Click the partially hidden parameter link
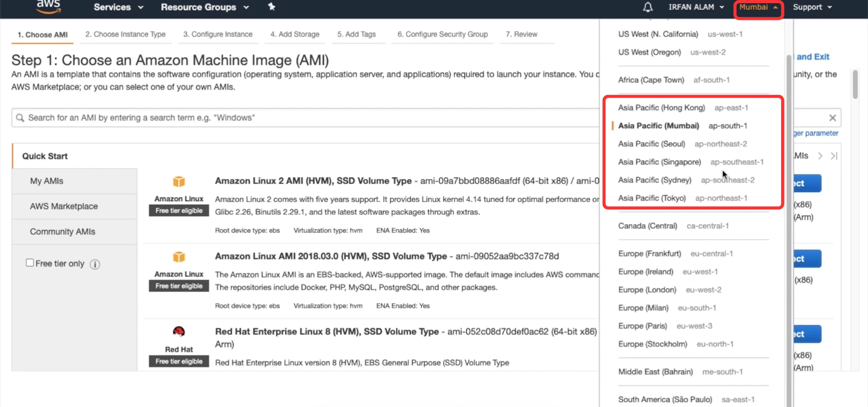The height and width of the screenshot is (407, 868). [x=816, y=133]
